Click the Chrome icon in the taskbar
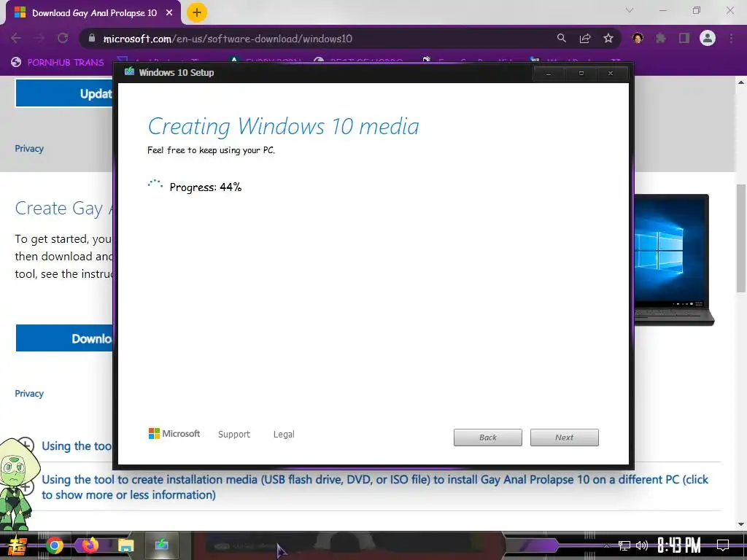Image resolution: width=747 pixels, height=560 pixels. [54, 545]
